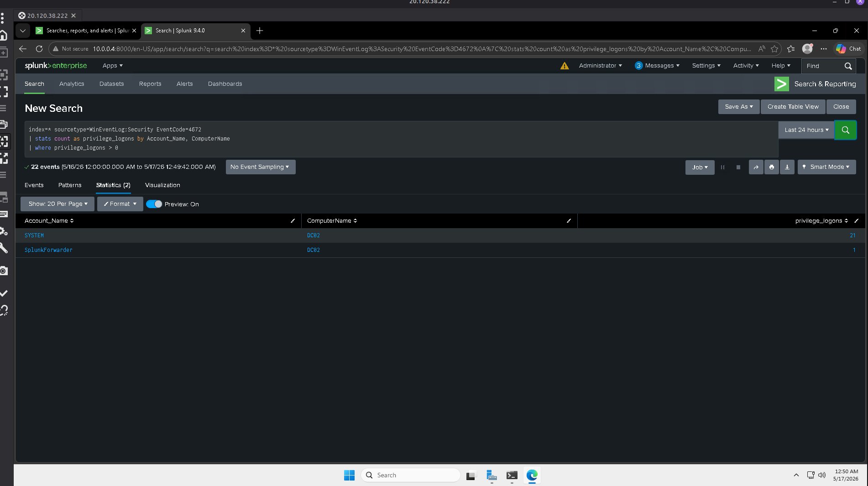This screenshot has height=486, width=868.
Task: Open the Windows Start menu
Action: click(x=349, y=476)
